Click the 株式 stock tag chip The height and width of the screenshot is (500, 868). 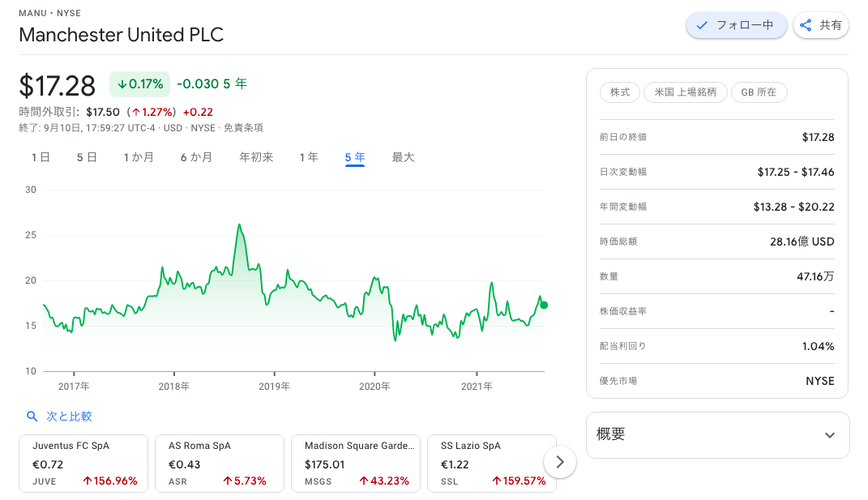(620, 92)
